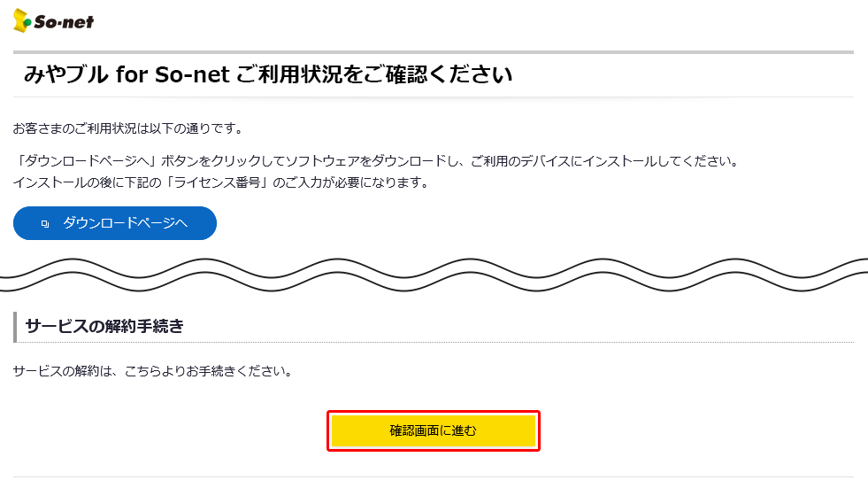This screenshot has height=488, width=868.
Task: Click the text お客さまのご利用状況は以下の通りです
Action: pyautogui.click(x=127, y=128)
